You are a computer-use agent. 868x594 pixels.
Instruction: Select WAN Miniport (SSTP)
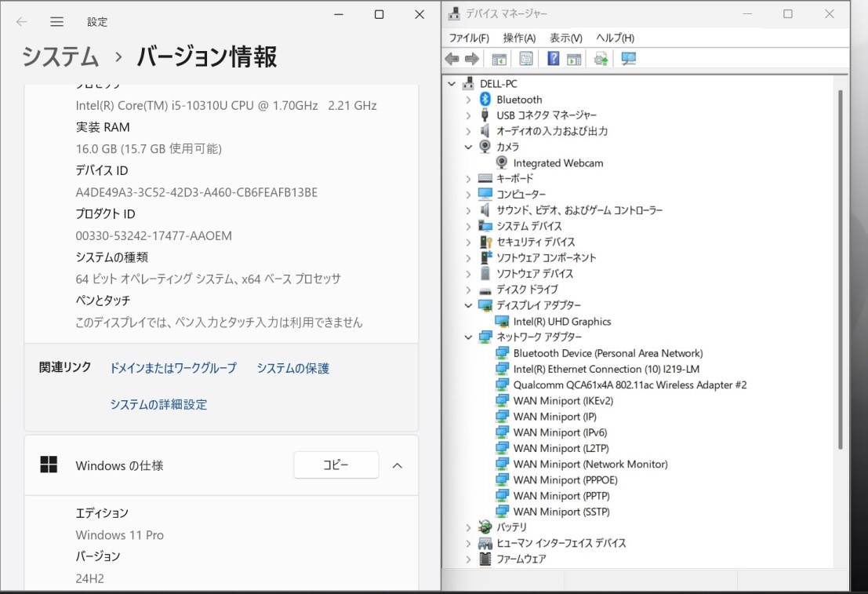pos(561,512)
